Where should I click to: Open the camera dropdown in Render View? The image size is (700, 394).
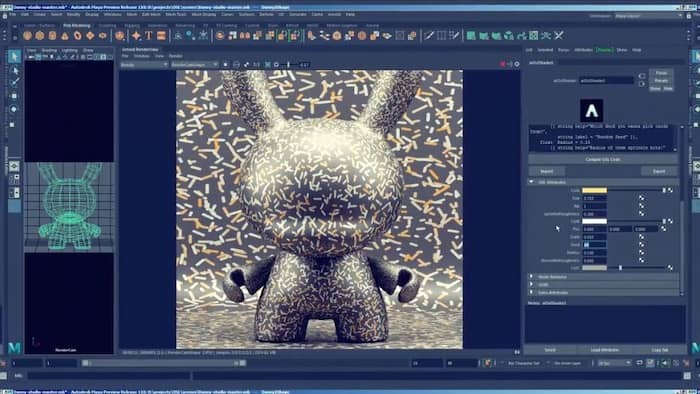(x=195, y=65)
